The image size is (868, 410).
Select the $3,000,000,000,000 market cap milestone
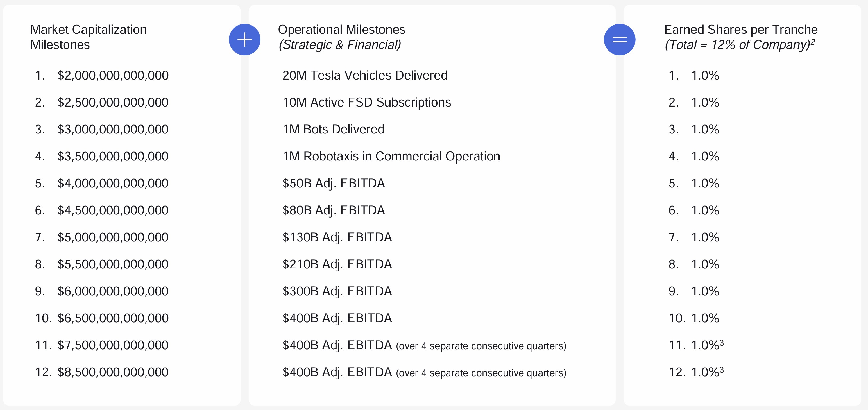coord(113,129)
